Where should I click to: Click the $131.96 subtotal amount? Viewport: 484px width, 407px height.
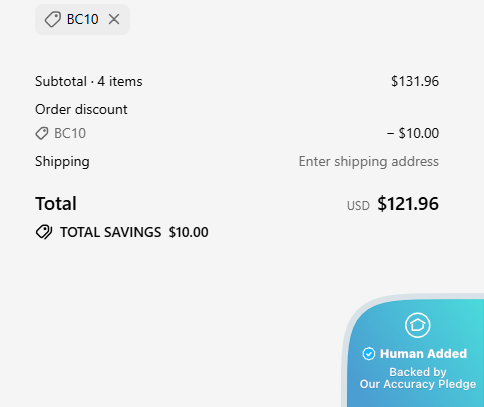(415, 81)
